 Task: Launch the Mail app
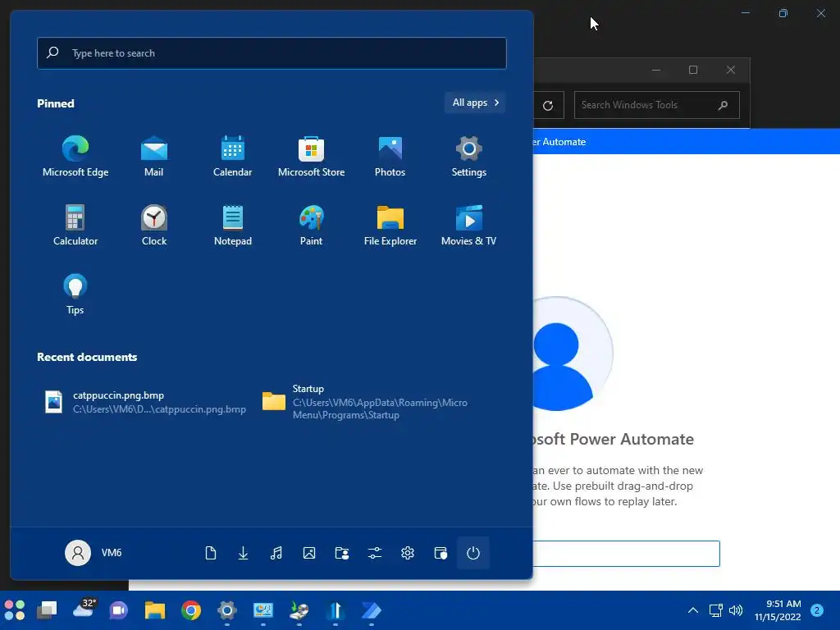point(153,156)
